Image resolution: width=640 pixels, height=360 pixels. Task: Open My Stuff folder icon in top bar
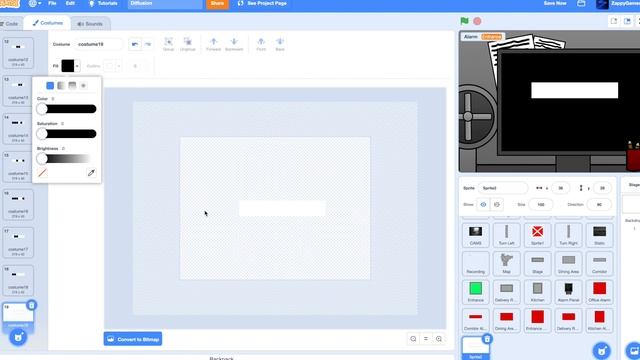tap(581, 3)
